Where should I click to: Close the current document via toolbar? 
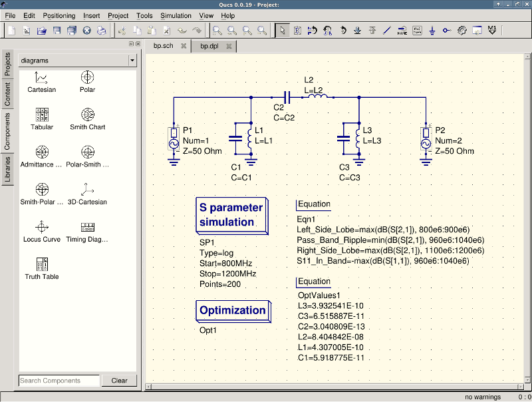pos(87,31)
